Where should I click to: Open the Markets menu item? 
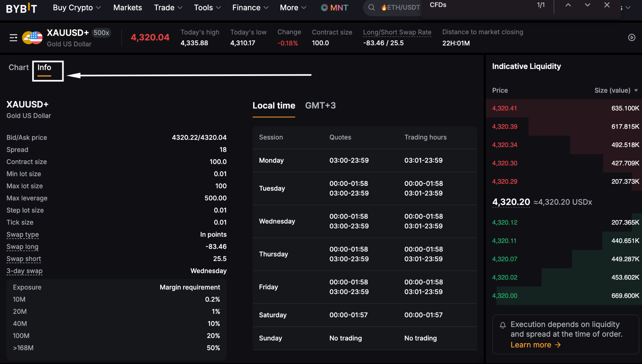click(x=128, y=8)
